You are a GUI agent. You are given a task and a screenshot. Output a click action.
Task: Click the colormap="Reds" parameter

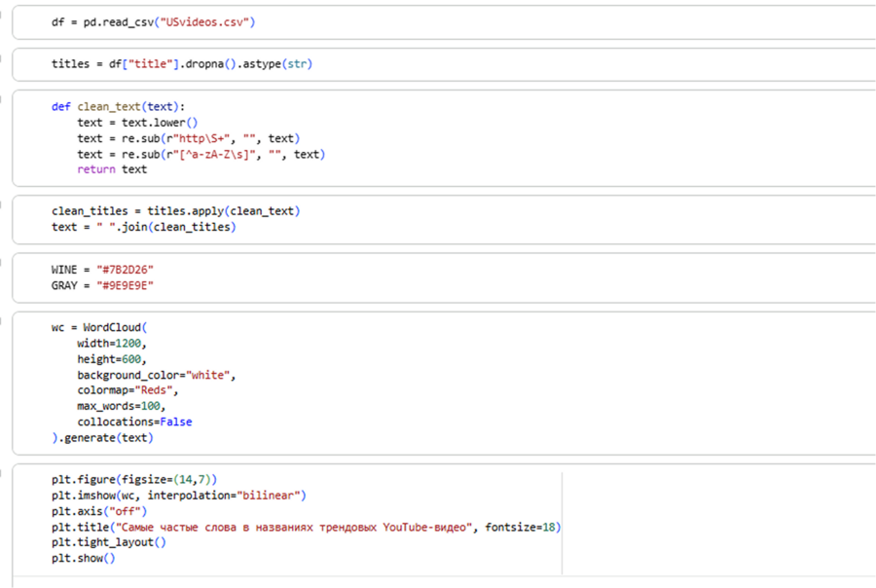[x=128, y=390]
